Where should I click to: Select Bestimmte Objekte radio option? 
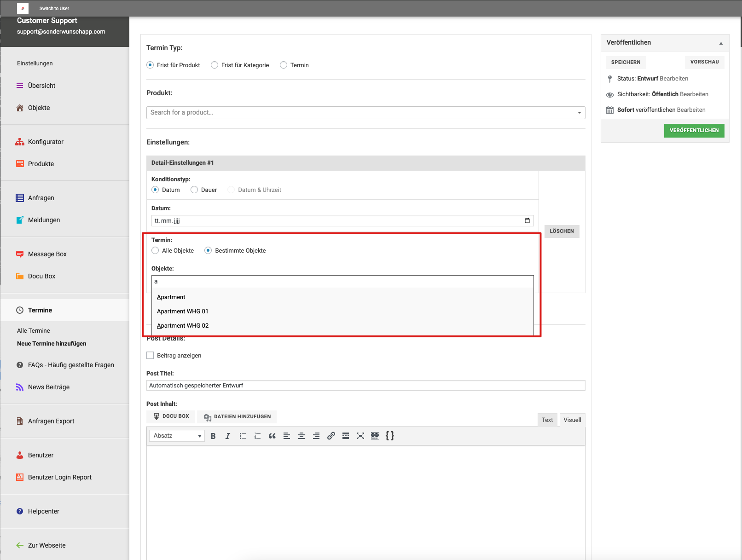pos(208,250)
